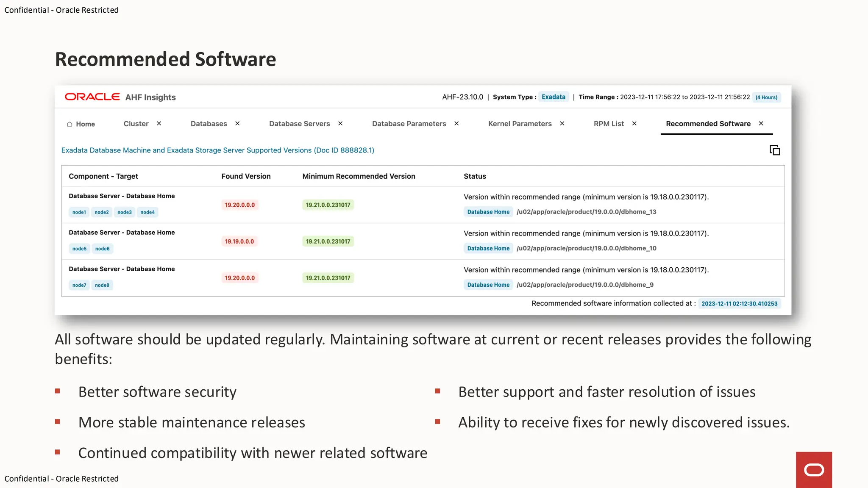Click the Database Home badge for dbhome_13
Screen dimensions: 868x488
pyautogui.click(x=488, y=212)
